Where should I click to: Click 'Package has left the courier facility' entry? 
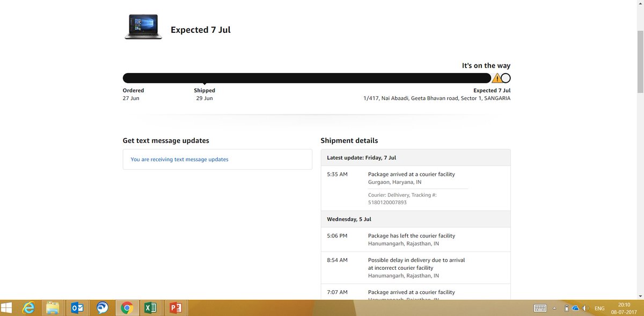(x=412, y=236)
